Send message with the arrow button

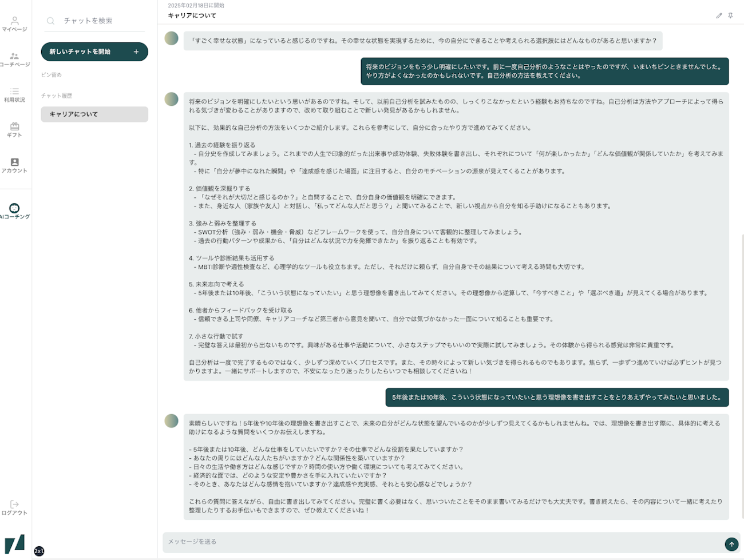click(731, 544)
